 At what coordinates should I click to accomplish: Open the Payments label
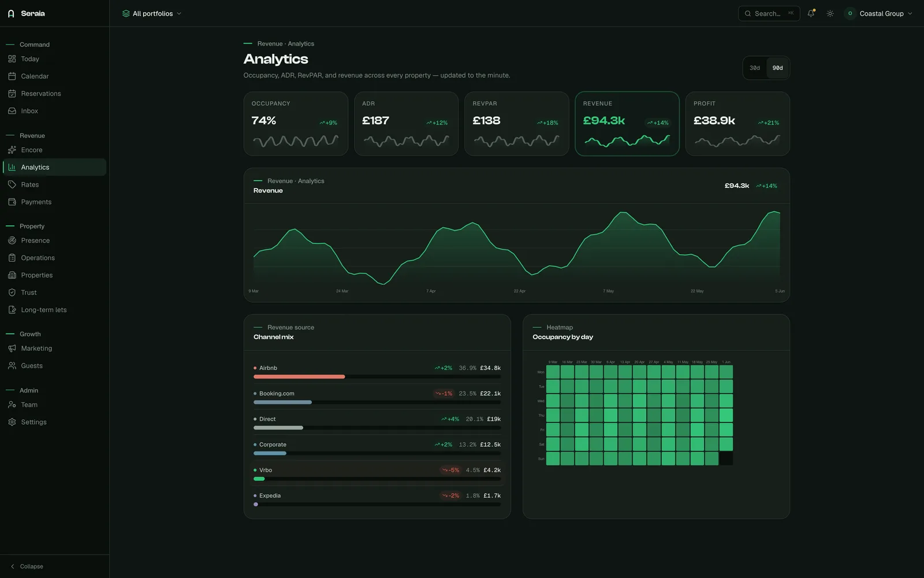point(36,202)
